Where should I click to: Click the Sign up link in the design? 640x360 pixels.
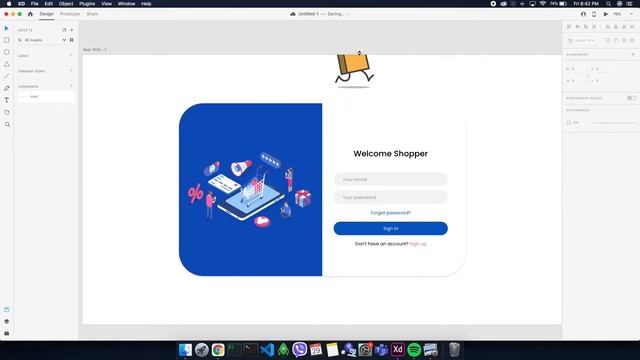click(x=418, y=244)
